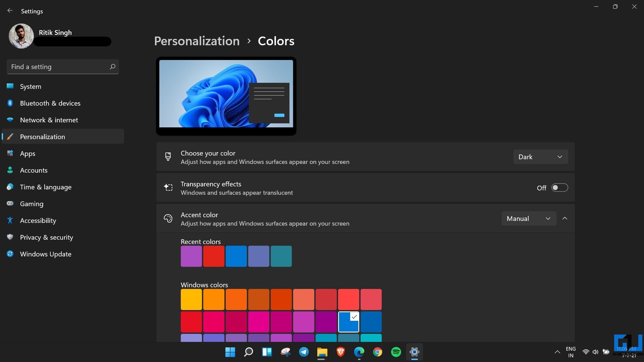Expand hidden icons in the system tray

557,352
